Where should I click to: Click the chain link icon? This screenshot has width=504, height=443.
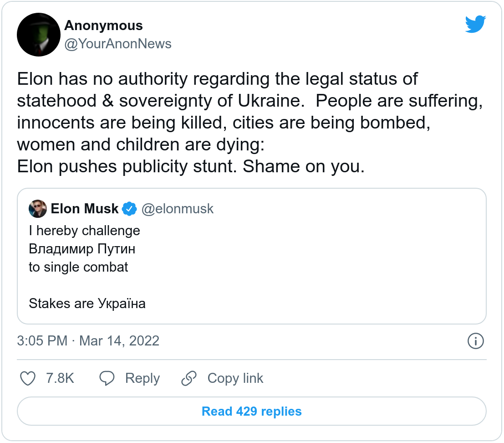(x=188, y=378)
